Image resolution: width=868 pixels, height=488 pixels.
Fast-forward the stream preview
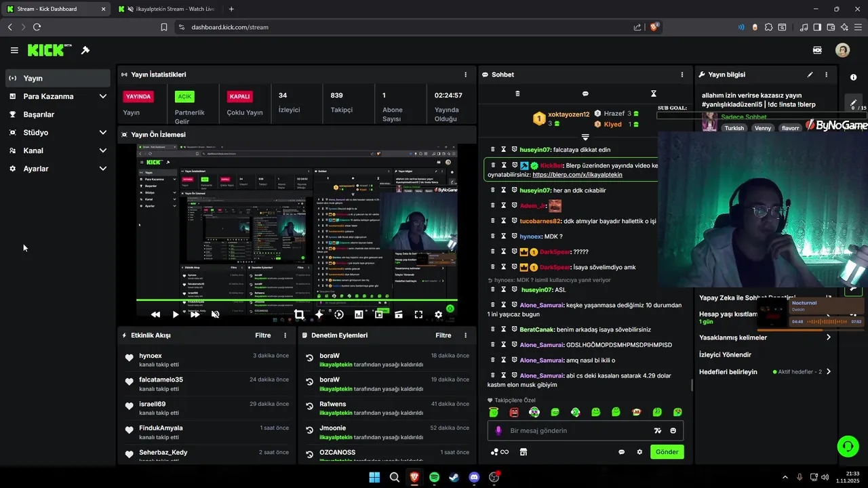[x=195, y=314]
